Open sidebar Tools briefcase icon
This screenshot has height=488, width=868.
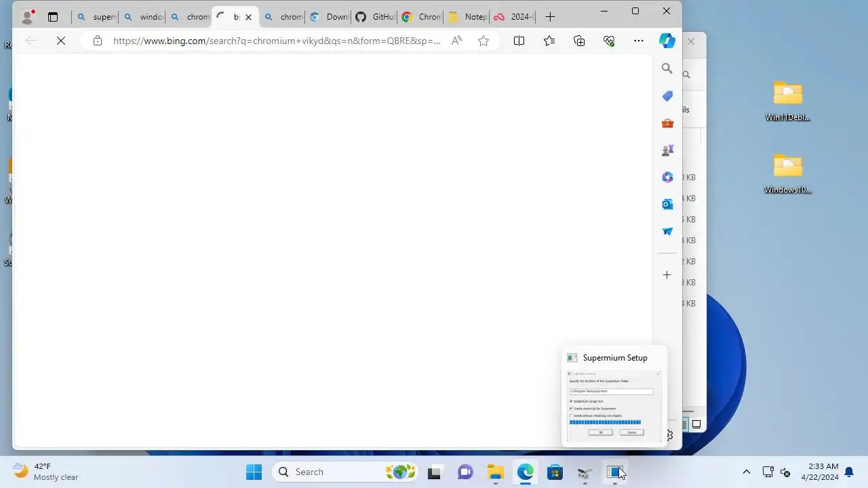click(667, 123)
